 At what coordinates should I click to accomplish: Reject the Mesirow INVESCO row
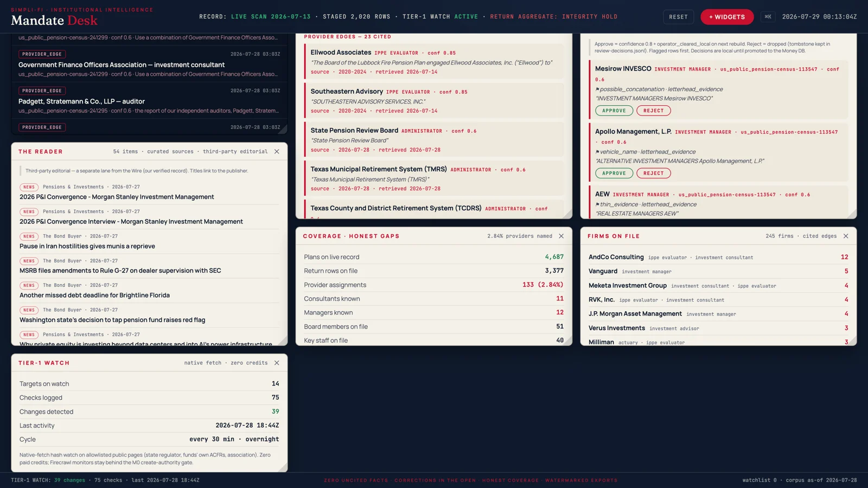click(x=654, y=111)
